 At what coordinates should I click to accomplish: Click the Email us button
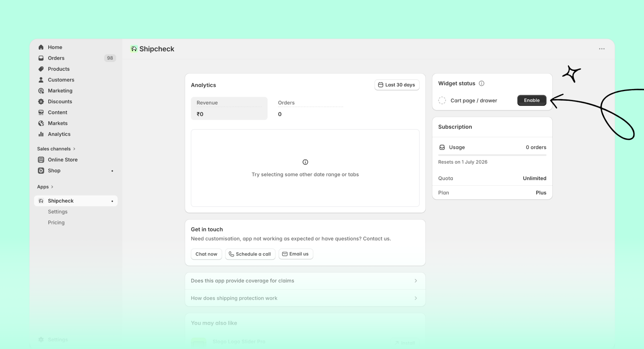click(296, 254)
